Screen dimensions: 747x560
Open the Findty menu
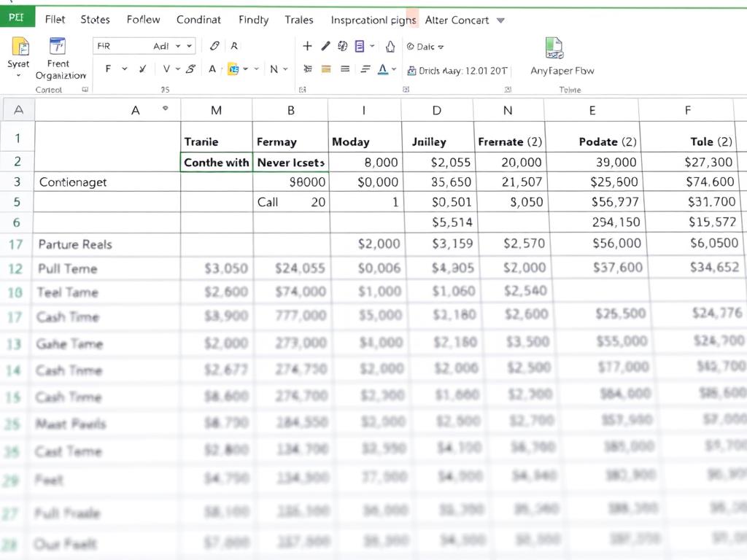pyautogui.click(x=253, y=20)
